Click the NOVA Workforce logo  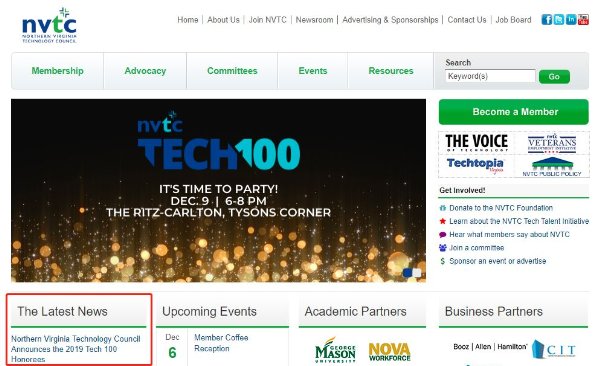tap(389, 352)
